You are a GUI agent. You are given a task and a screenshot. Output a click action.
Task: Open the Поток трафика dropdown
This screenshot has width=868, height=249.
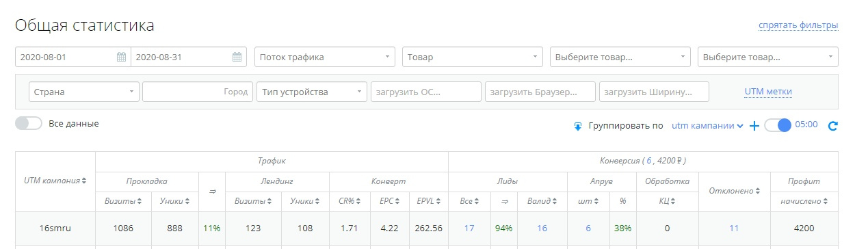(x=325, y=57)
